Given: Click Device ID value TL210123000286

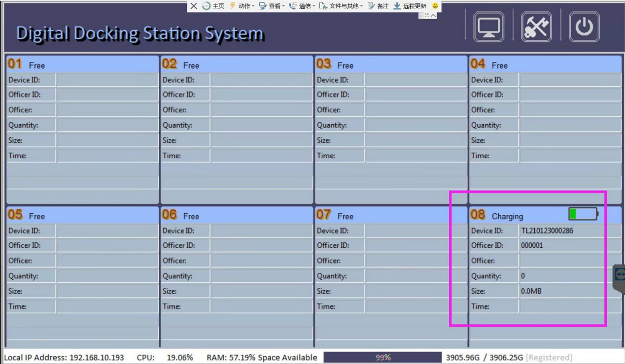Looking at the screenshot, I should [547, 231].
